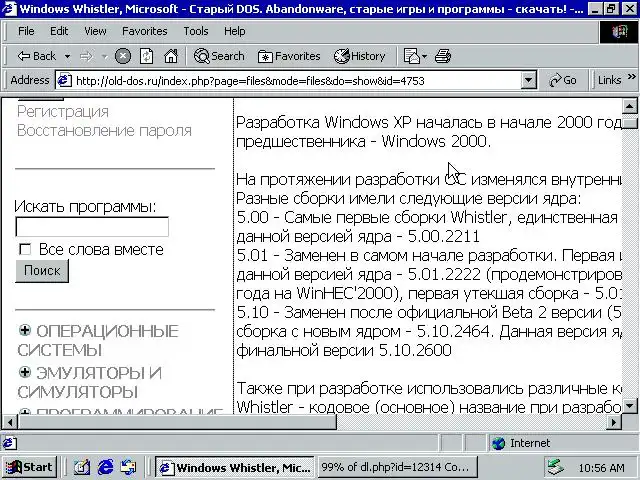Viewport: 640px width, 480px height.
Task: Launch Internet Explorer from quick launch
Action: click(105, 467)
